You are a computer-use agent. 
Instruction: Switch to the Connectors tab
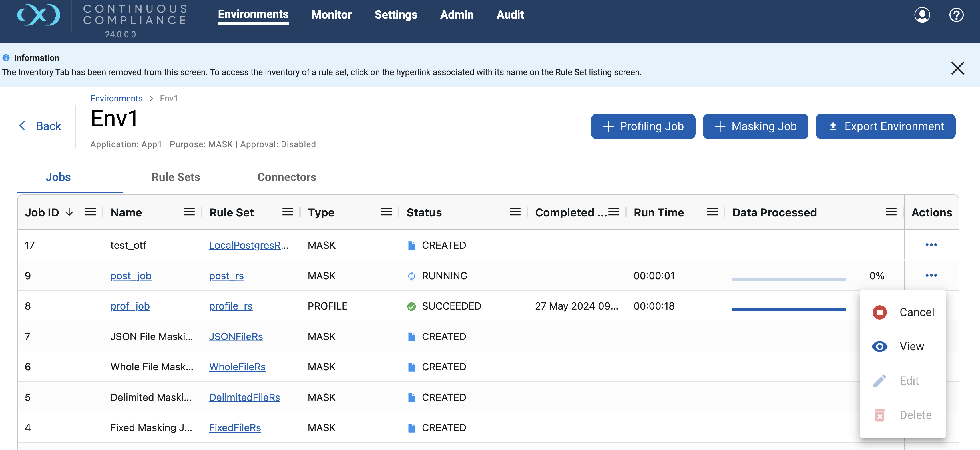point(286,177)
